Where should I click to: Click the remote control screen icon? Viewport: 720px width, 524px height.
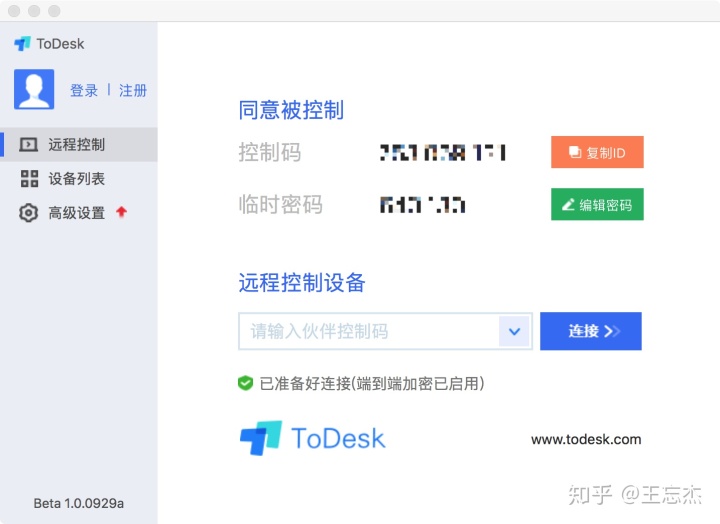coord(28,145)
